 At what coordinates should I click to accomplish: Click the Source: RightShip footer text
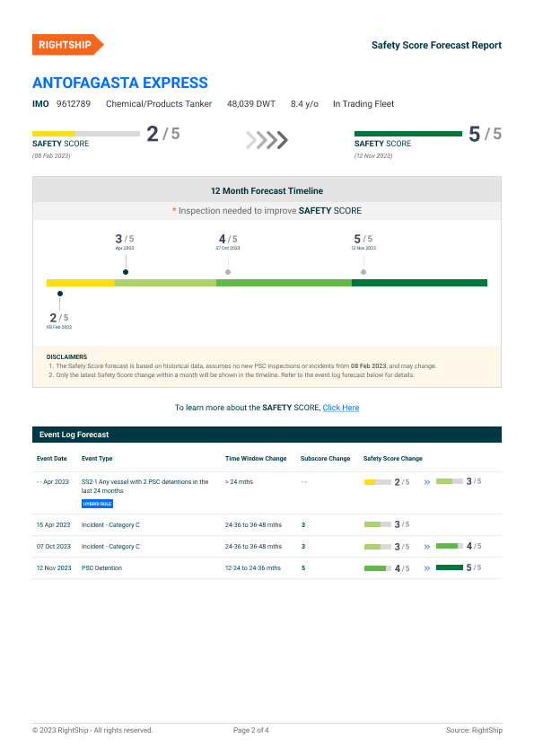coord(474,730)
